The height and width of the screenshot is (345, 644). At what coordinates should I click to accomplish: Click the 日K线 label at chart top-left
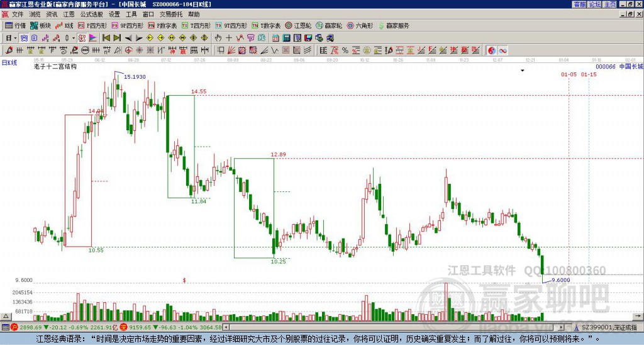click(9, 63)
